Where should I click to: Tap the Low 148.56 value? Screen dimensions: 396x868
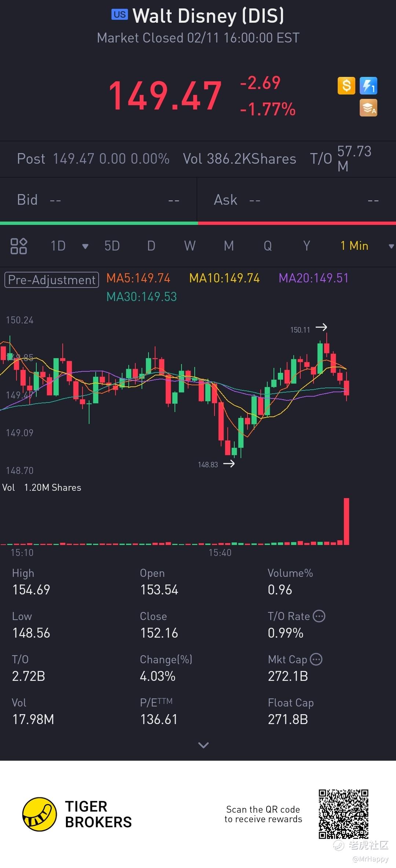(x=31, y=633)
